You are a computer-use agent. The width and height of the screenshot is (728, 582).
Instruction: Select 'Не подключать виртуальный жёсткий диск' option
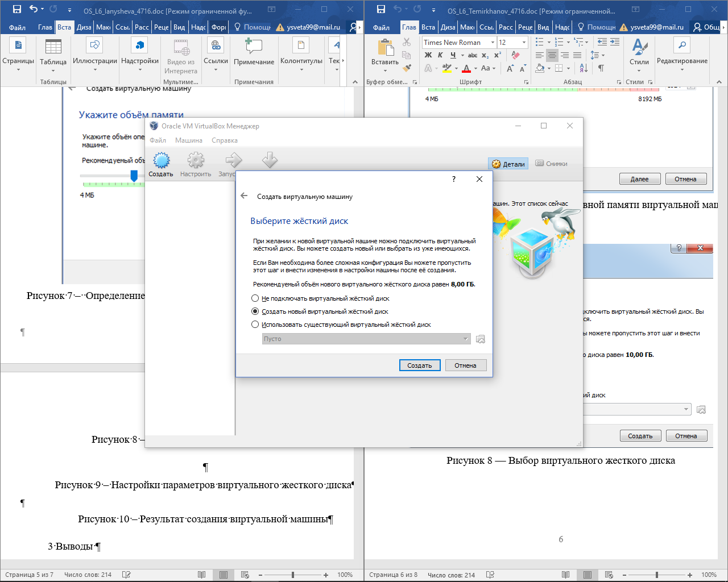(x=255, y=298)
